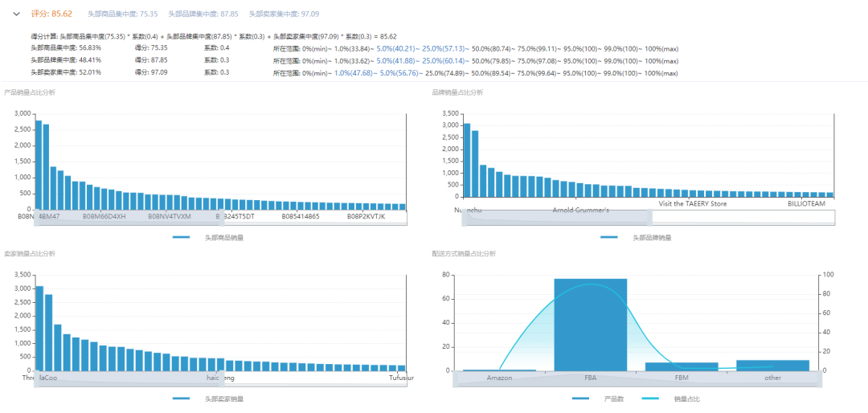Click the 评分: 85.62 heading

(51, 14)
